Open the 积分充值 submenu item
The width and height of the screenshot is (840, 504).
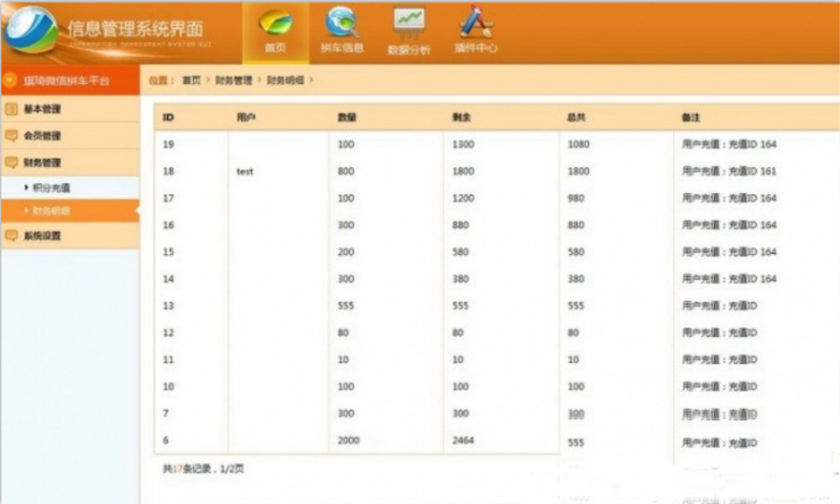[x=70, y=188]
